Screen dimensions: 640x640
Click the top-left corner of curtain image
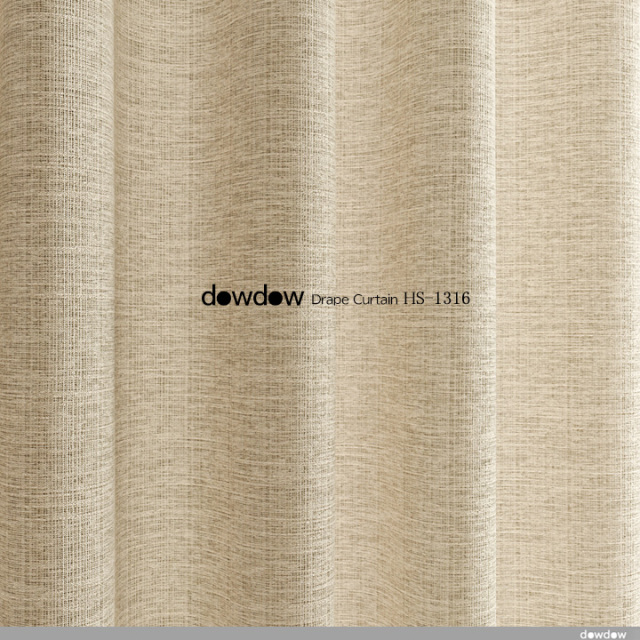point(5,5)
